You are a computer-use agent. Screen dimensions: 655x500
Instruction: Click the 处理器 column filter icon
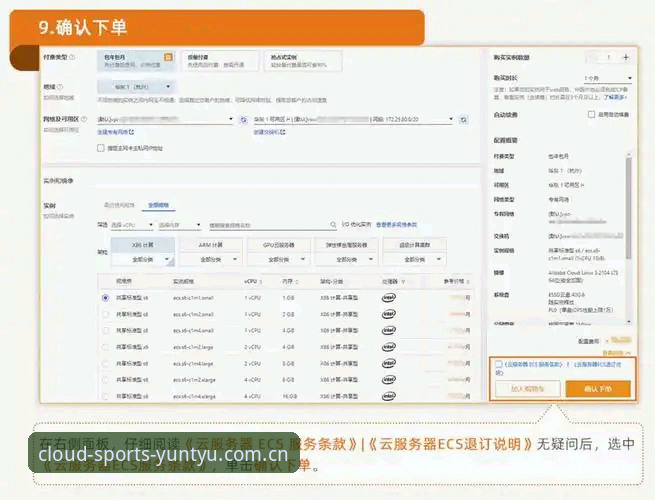403,282
